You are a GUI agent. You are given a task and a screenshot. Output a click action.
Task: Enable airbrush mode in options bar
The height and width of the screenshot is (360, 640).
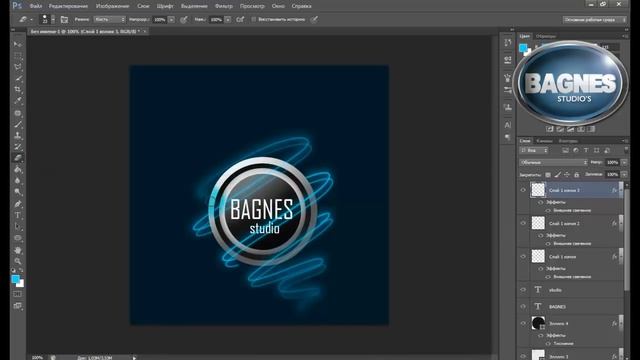(x=240, y=19)
